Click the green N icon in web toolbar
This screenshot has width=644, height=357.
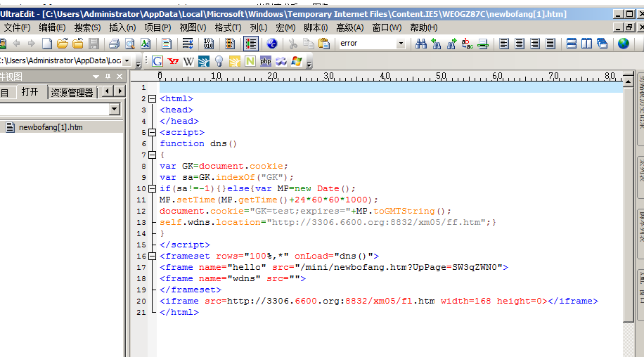point(250,62)
